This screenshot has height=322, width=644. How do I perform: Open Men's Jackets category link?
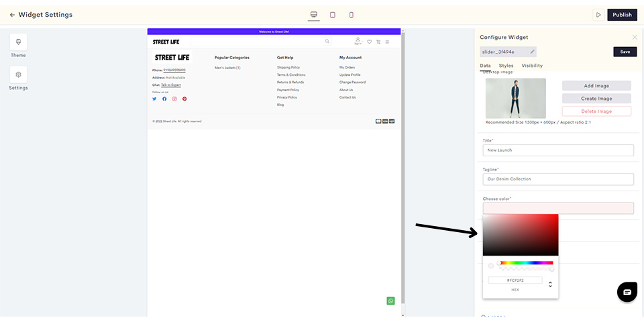227,68
